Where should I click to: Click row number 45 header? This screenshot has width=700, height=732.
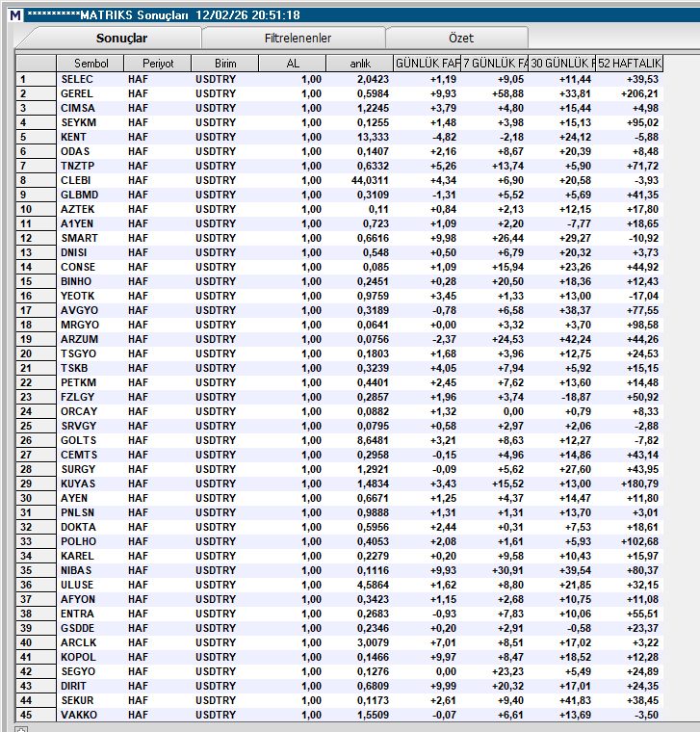pyautogui.click(x=36, y=716)
